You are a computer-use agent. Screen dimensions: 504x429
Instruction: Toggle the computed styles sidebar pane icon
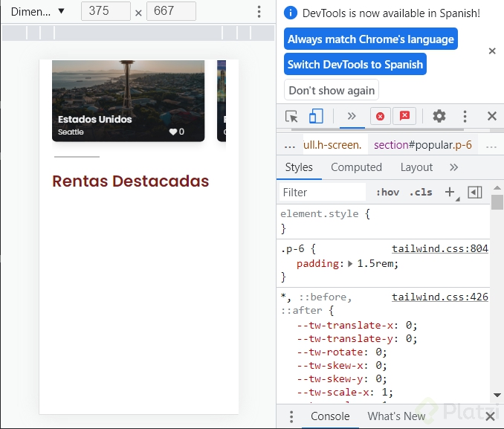(x=475, y=192)
